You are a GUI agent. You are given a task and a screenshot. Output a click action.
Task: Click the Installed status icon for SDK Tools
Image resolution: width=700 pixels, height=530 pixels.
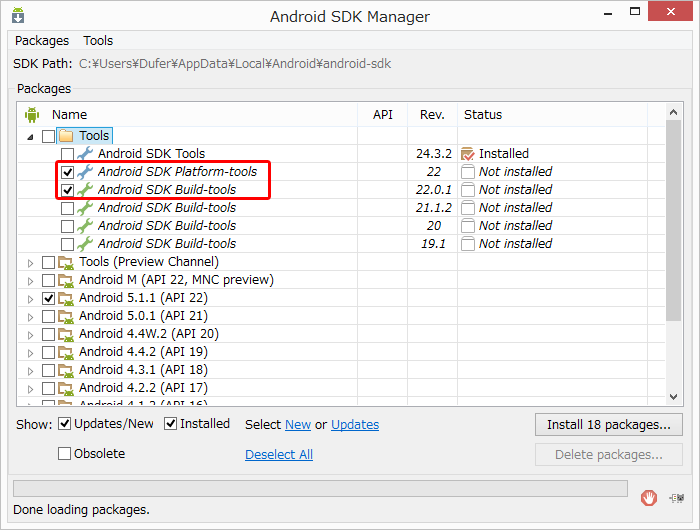point(467,154)
